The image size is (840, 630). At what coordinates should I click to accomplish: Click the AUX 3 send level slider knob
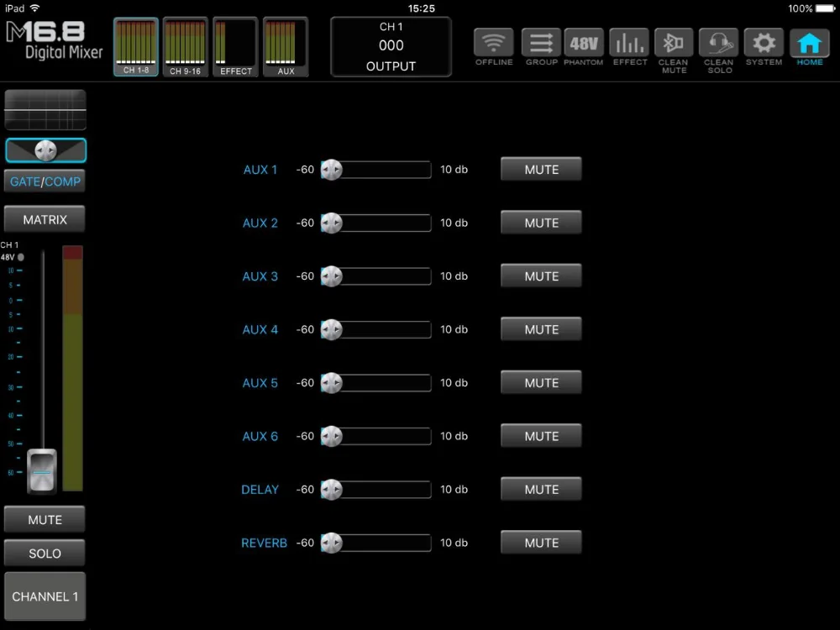point(332,276)
